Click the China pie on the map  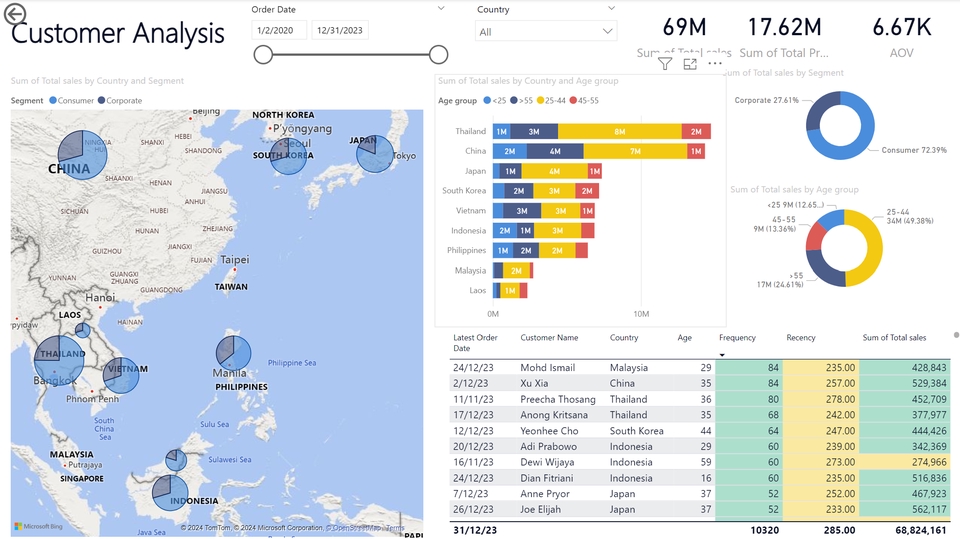click(83, 155)
